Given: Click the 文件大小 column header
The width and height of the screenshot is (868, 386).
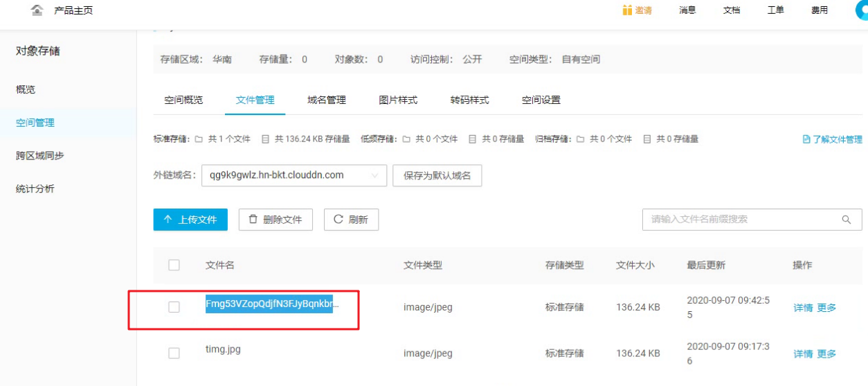Looking at the screenshot, I should coord(635,265).
